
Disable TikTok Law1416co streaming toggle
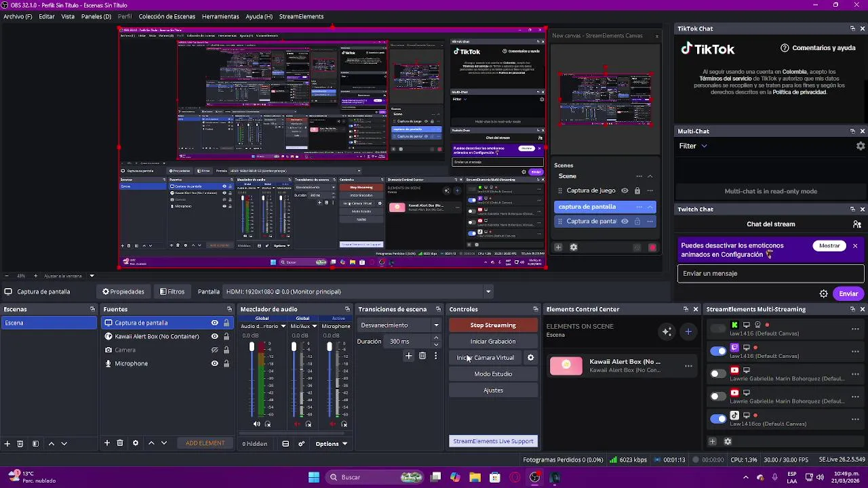(x=717, y=419)
